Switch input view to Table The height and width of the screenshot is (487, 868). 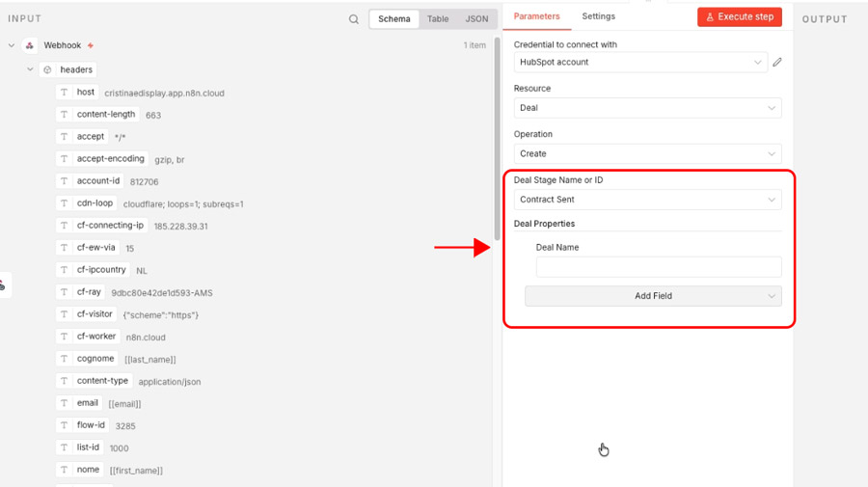438,19
